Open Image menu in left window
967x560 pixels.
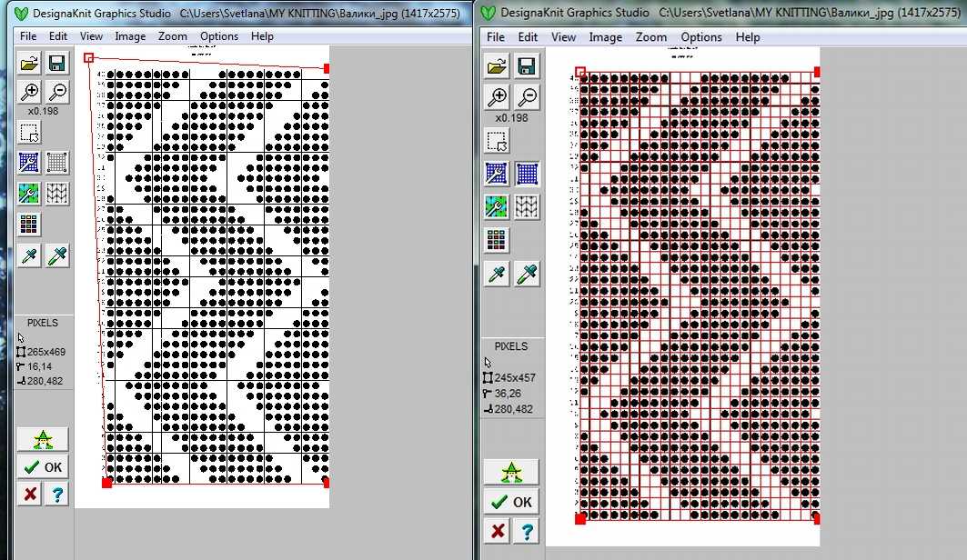pos(130,36)
